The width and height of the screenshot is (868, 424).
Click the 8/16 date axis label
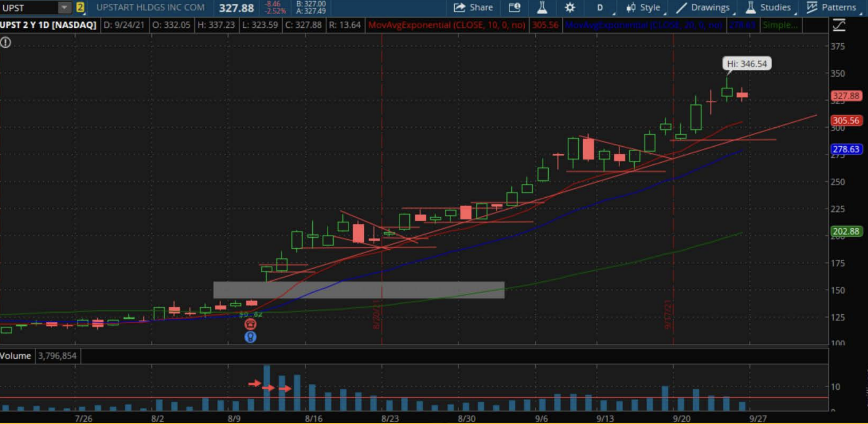[314, 419]
